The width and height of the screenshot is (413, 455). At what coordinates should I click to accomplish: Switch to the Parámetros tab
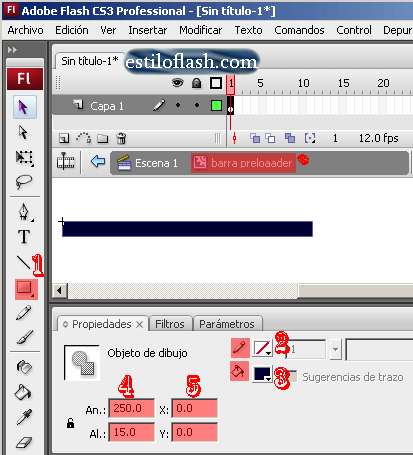[227, 324]
